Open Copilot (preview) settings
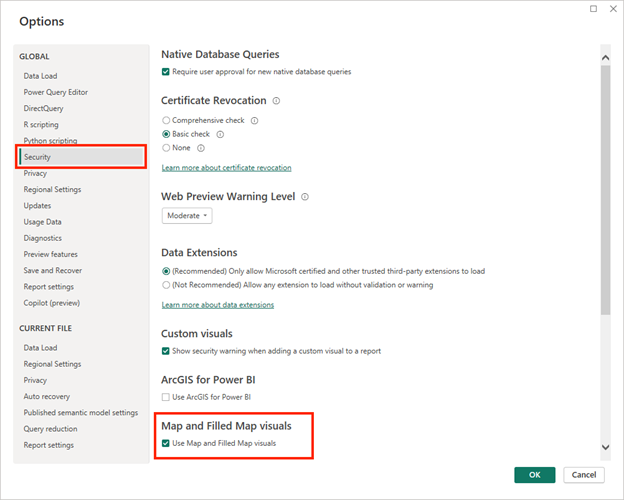 52,303
